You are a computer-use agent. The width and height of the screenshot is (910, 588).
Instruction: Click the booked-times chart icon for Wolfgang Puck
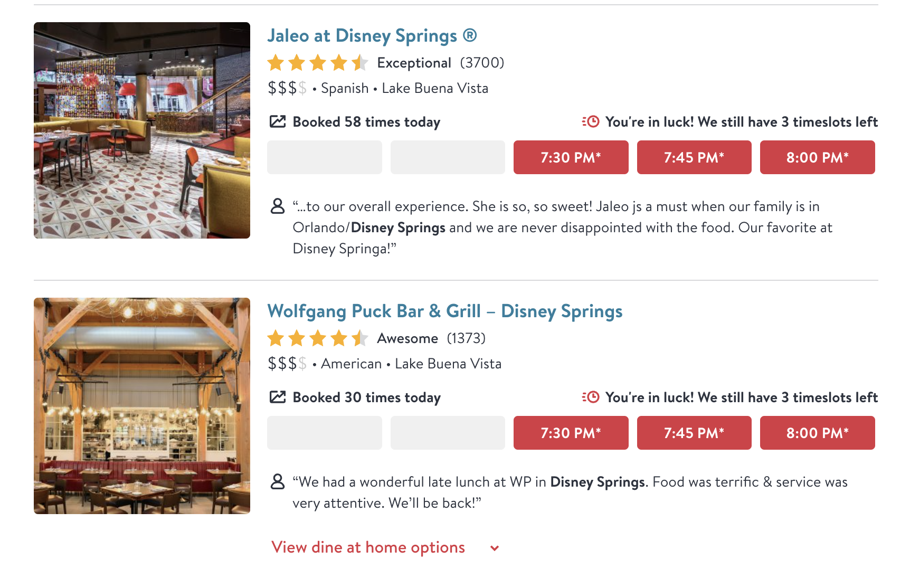(278, 397)
